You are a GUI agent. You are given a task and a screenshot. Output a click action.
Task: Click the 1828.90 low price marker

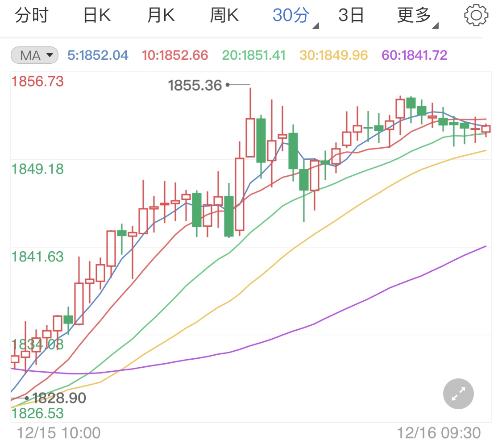coord(58,398)
